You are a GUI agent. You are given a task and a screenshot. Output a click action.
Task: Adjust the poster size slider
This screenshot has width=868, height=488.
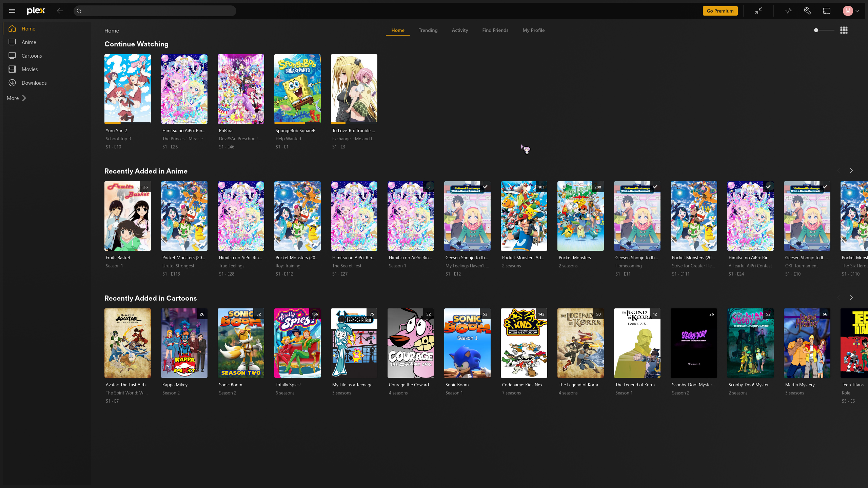(816, 30)
